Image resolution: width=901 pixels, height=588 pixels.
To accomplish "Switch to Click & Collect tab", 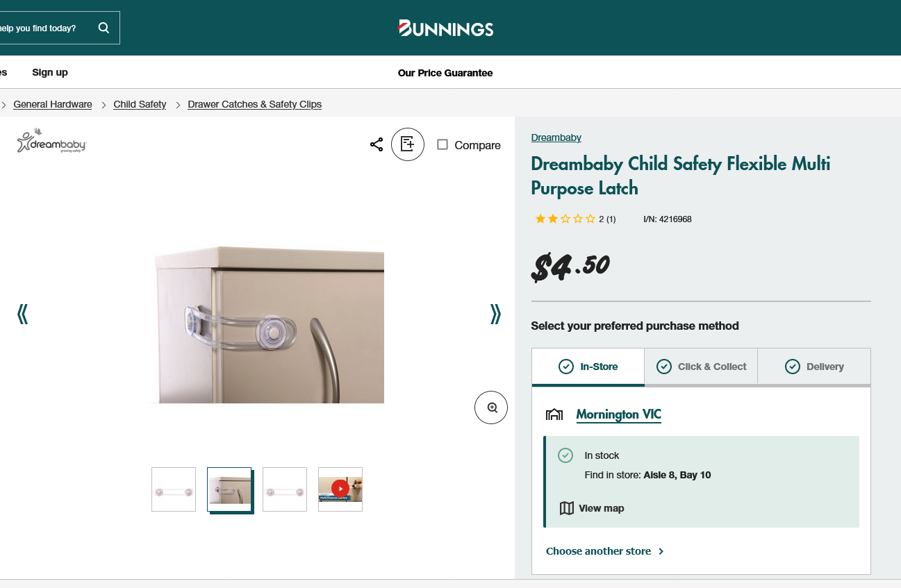I will pos(701,367).
